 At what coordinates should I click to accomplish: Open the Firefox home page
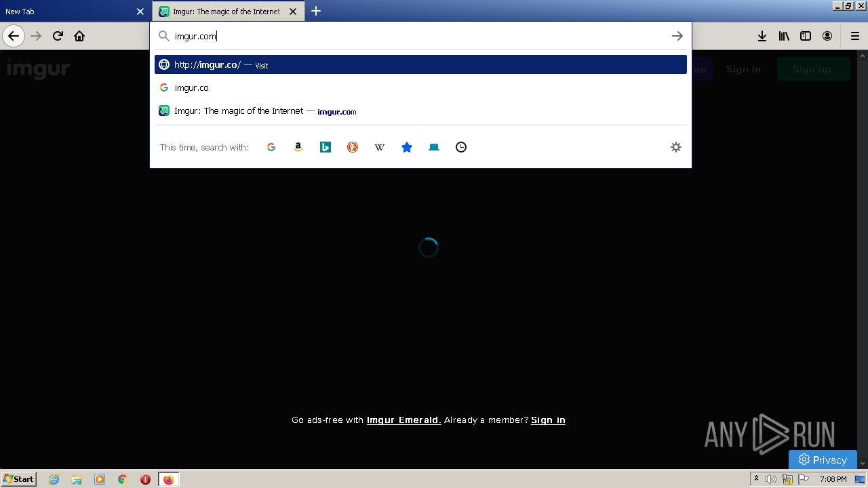[79, 36]
